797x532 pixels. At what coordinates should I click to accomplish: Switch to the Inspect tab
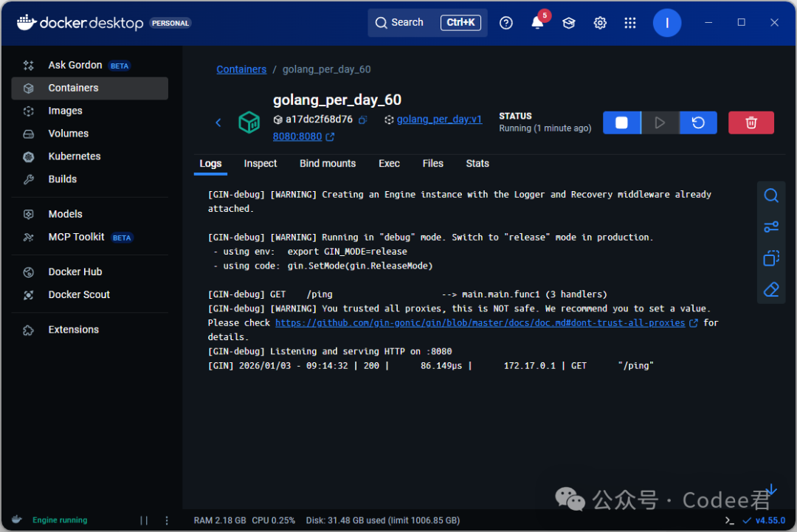261,164
